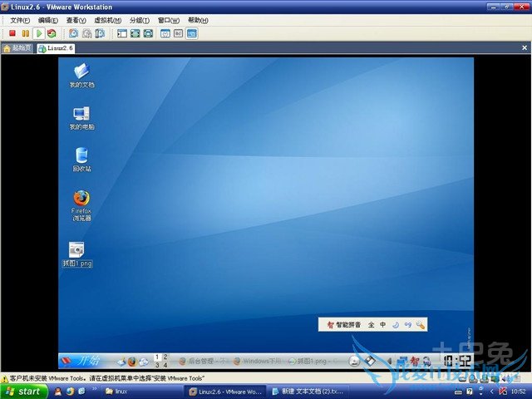
Task: Click the red Power Off toolbar button
Action: click(12, 33)
